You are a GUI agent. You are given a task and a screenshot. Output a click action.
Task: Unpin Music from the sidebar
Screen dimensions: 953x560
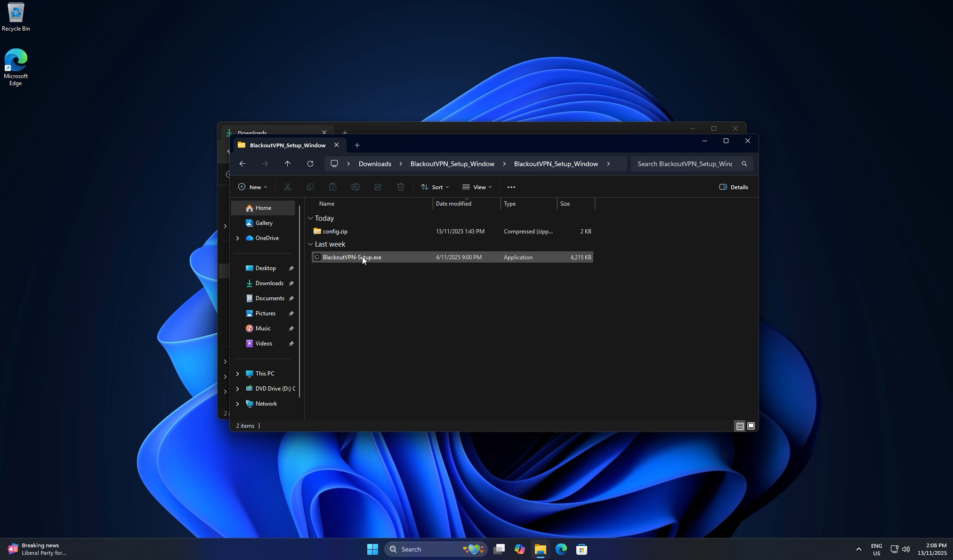click(x=291, y=328)
